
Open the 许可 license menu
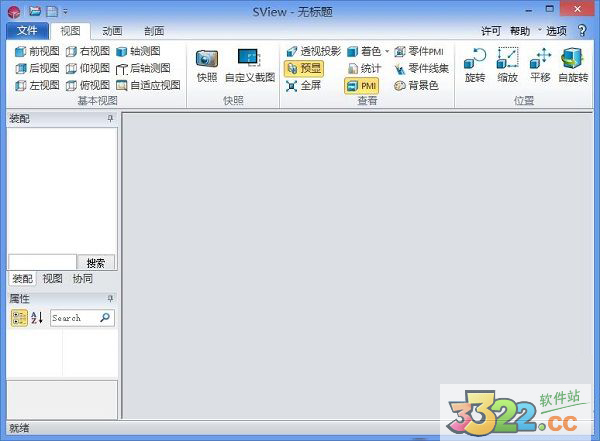click(x=491, y=31)
